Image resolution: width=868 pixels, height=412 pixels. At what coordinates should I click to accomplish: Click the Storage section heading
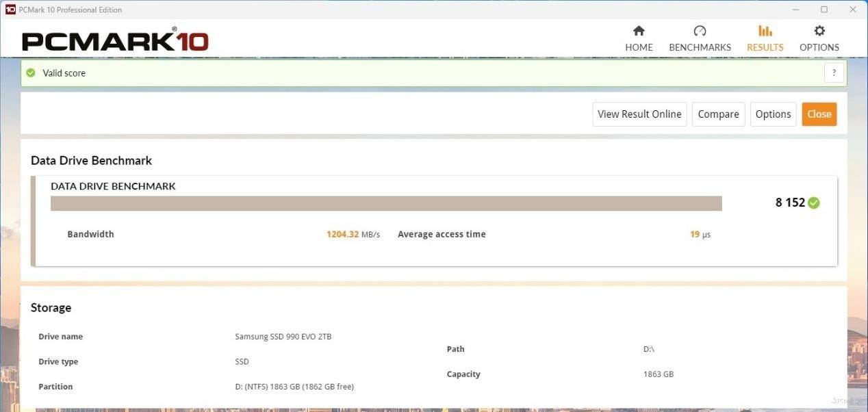coord(51,308)
